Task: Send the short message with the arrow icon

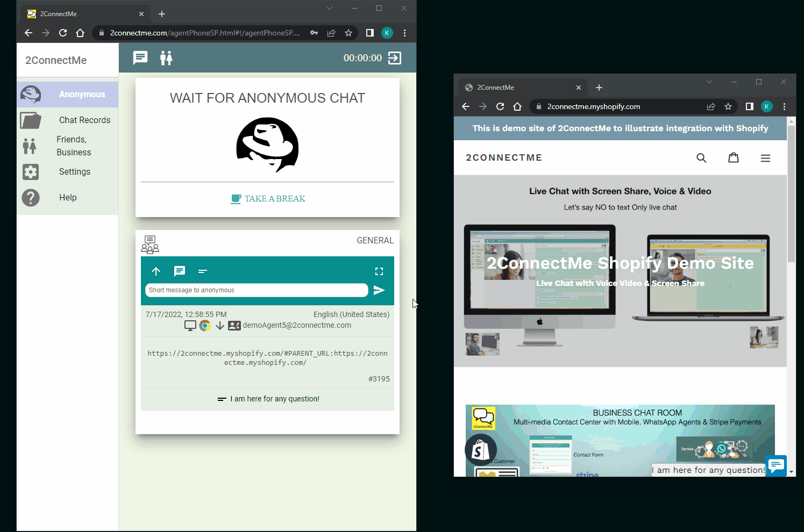Action: (379, 290)
